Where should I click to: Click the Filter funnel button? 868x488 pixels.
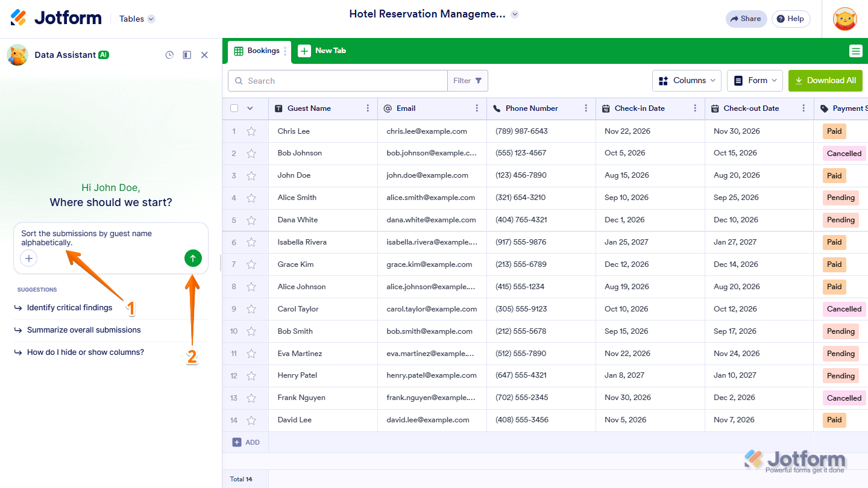click(x=468, y=81)
